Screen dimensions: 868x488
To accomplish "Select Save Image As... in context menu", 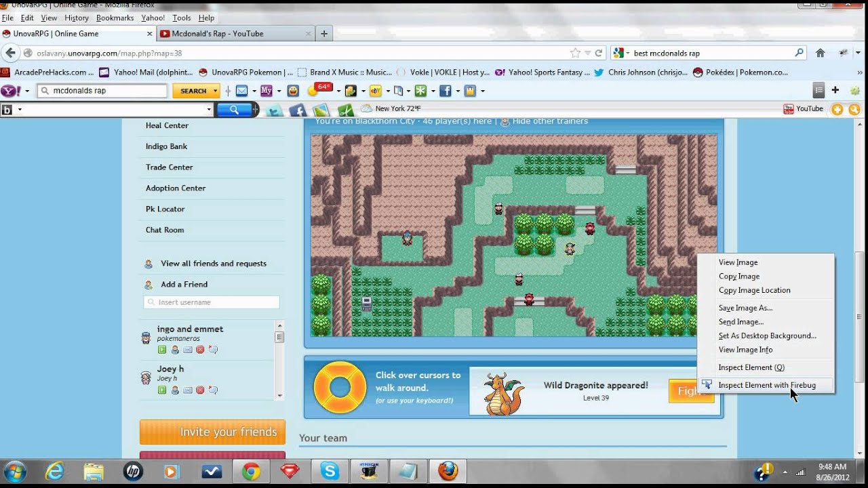I will [745, 308].
